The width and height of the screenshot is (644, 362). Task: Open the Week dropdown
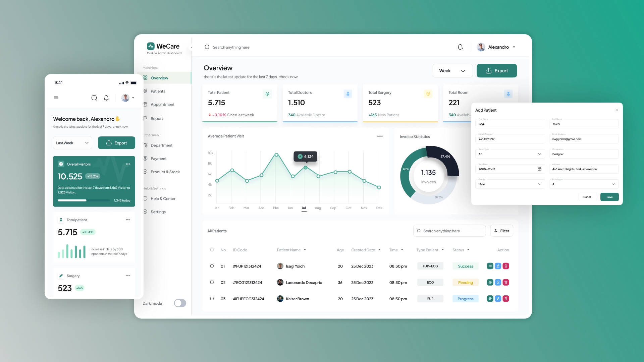452,70
